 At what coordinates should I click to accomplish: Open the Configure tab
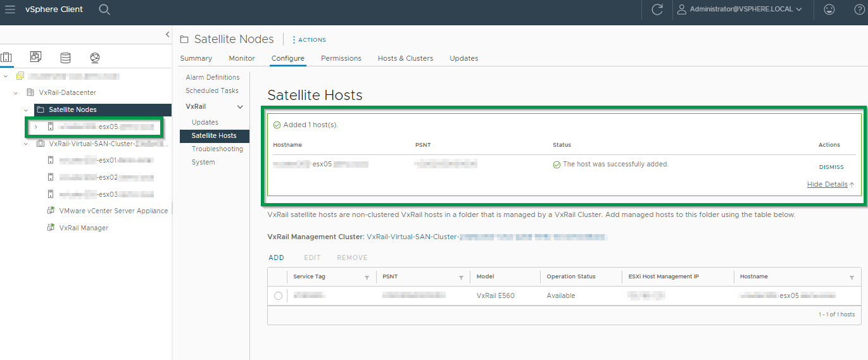[288, 58]
